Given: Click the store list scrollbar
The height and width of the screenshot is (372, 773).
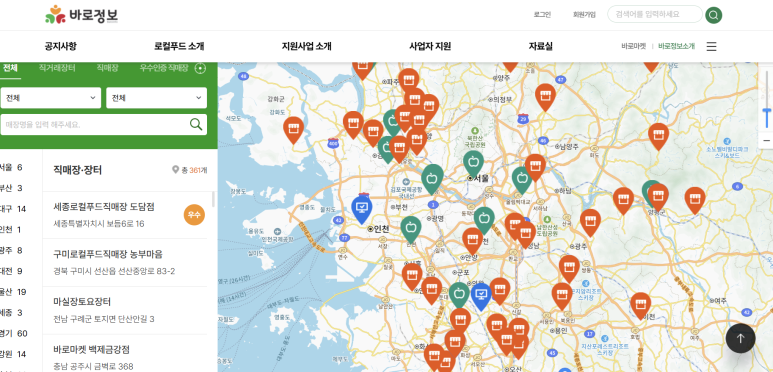Looking at the screenshot, I should [213, 199].
